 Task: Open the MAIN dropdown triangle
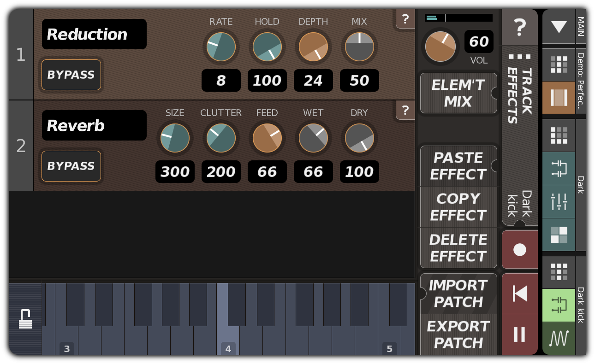(x=559, y=27)
